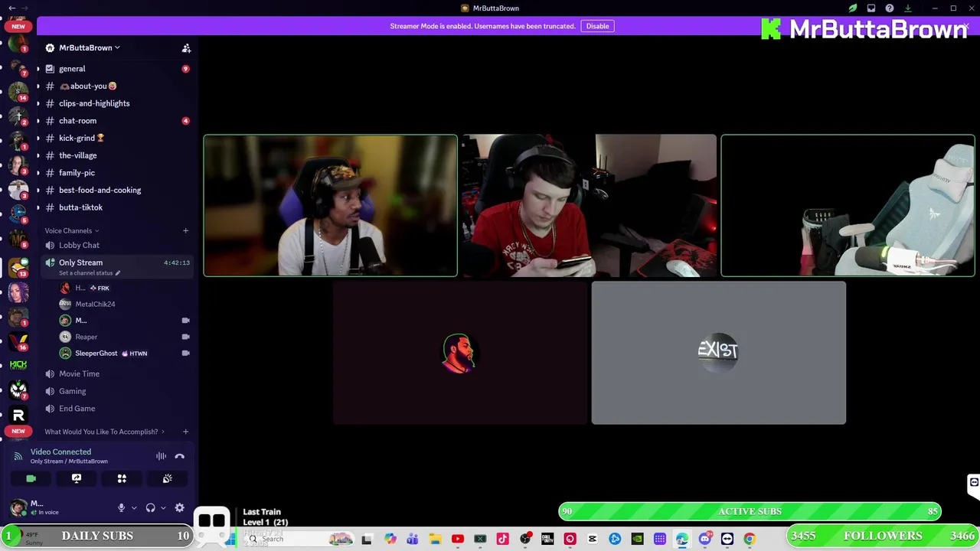Mute the microphone
This screenshot has height=551, width=980.
point(121,507)
